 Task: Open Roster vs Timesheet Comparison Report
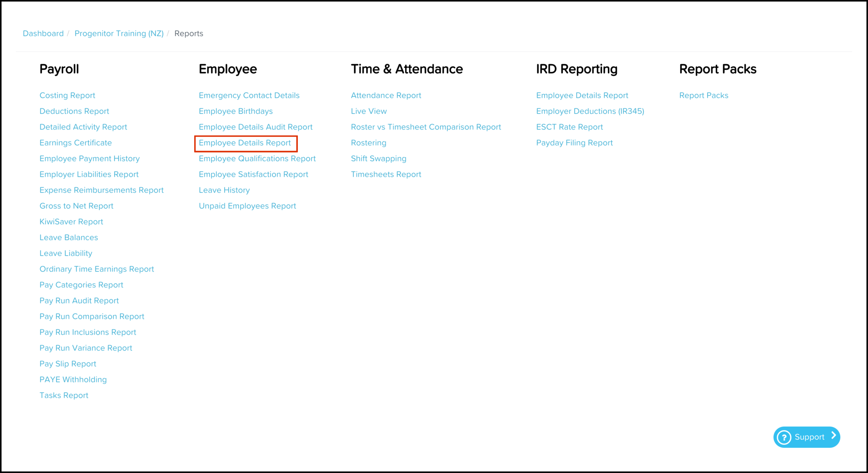point(425,127)
